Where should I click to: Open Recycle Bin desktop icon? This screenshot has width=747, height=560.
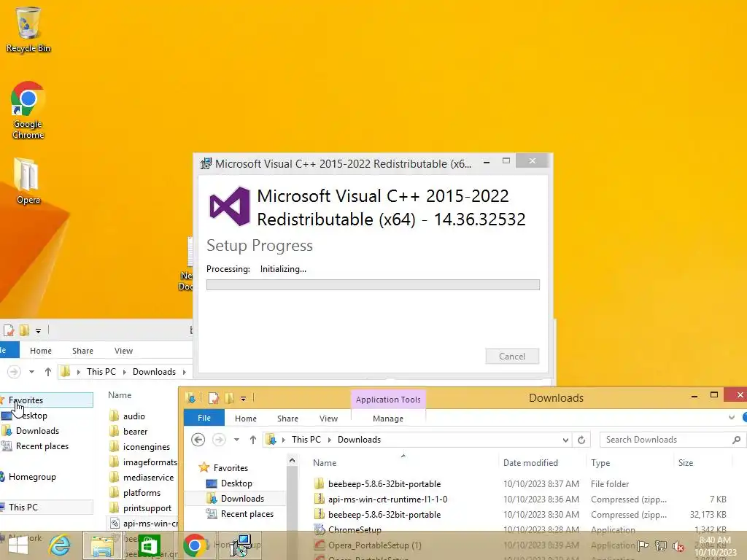[x=28, y=29]
